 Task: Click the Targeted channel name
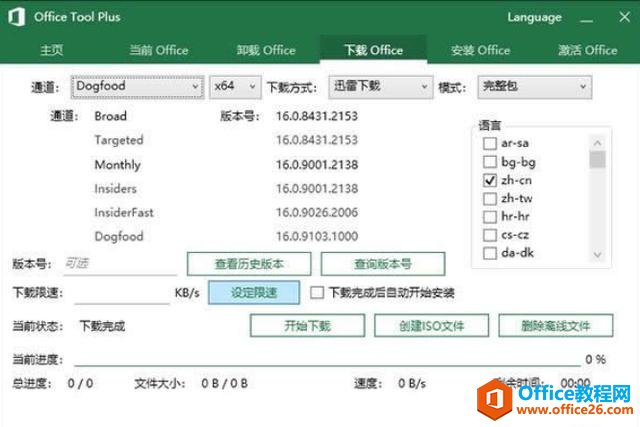(119, 140)
